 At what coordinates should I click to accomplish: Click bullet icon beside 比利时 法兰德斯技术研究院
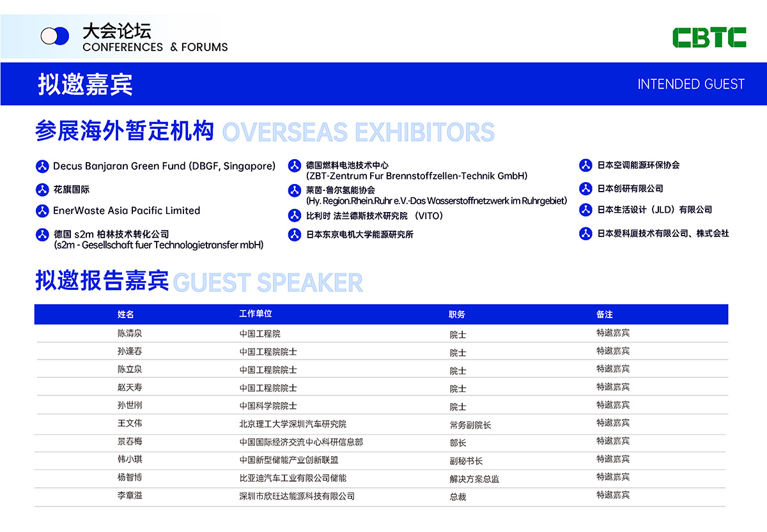pos(294,216)
